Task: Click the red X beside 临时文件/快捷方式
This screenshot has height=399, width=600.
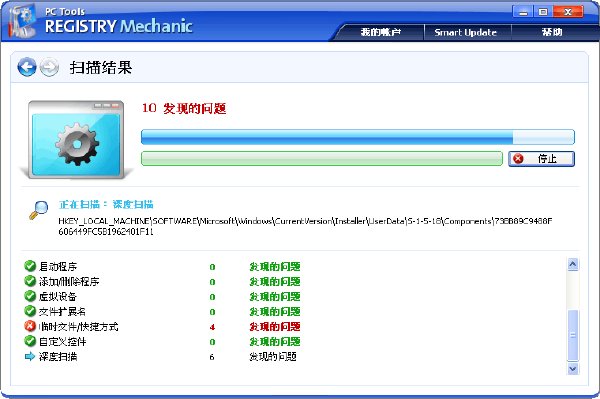Action: point(29,326)
